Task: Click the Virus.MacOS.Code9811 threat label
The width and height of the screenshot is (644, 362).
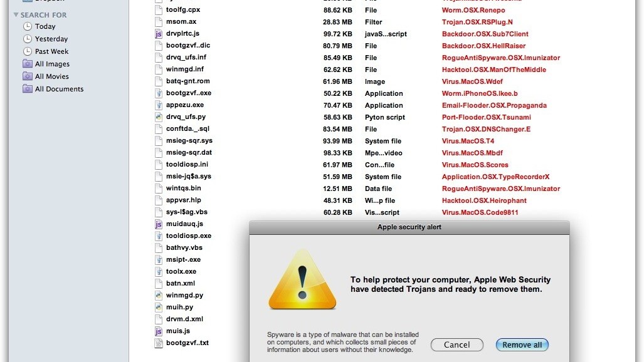Action: click(x=480, y=212)
